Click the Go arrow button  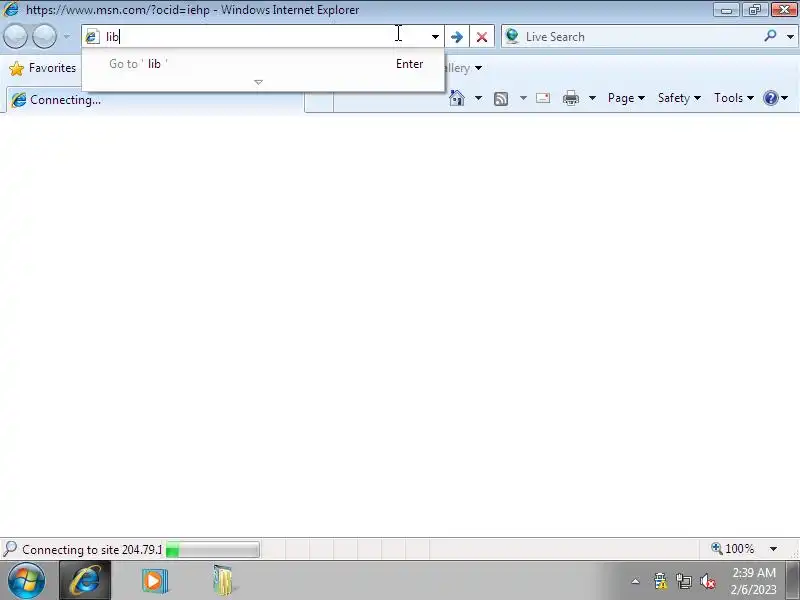pos(457,37)
